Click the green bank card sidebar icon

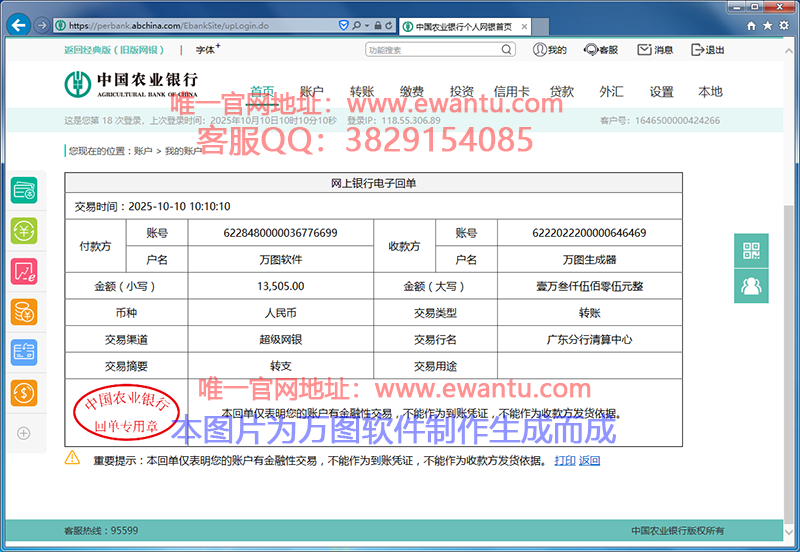(24, 190)
